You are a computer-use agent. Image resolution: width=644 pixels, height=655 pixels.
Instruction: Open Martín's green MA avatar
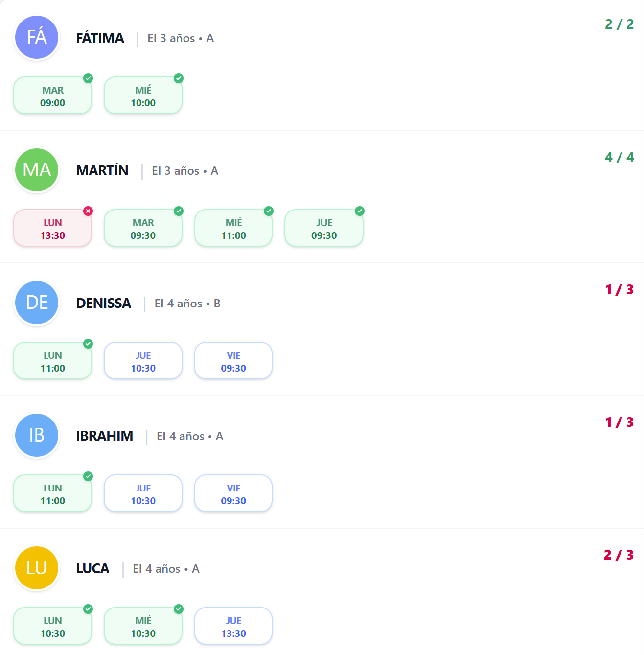point(37,170)
